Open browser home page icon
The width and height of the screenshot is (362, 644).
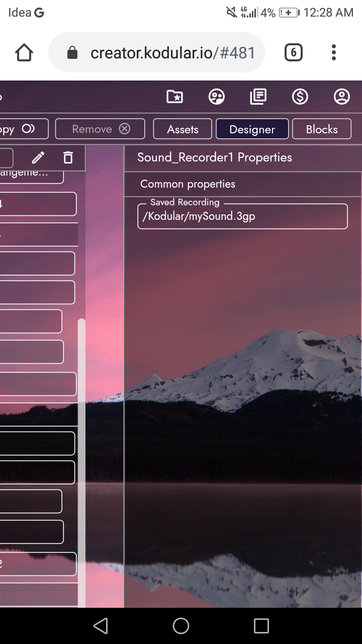(x=24, y=53)
